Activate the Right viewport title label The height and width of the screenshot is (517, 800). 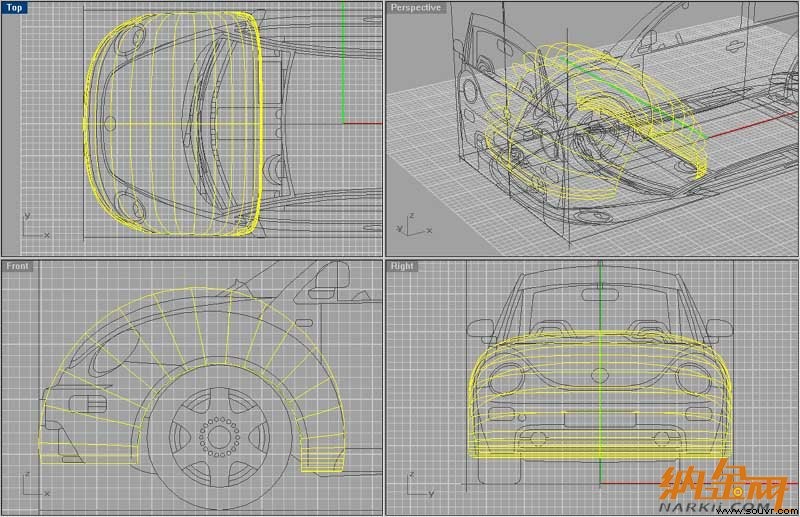pos(402,266)
